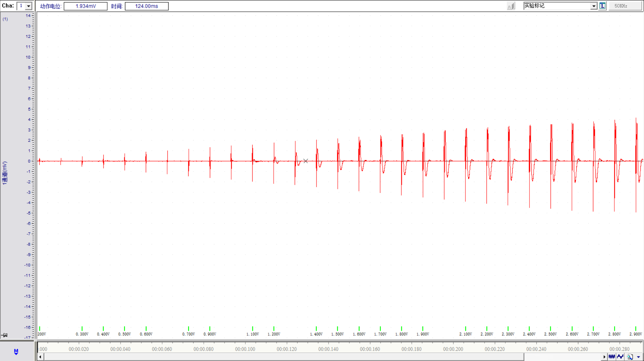Click the X measurement cursor on the waveform
Screen dimensions: 644x361
(306, 161)
